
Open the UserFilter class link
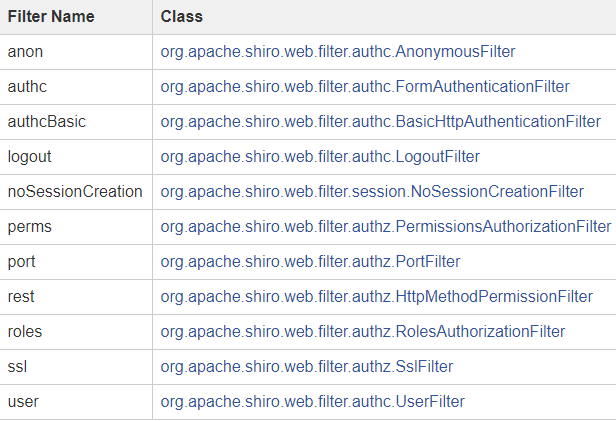tap(312, 402)
